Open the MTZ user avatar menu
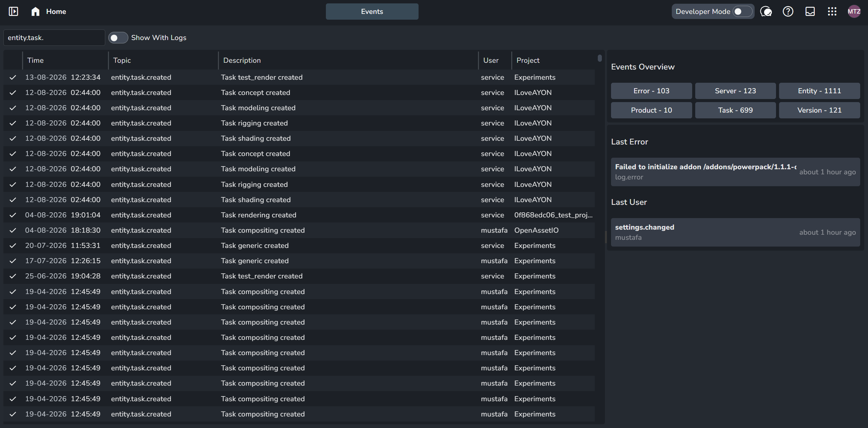Viewport: 868px width, 428px height. point(854,12)
